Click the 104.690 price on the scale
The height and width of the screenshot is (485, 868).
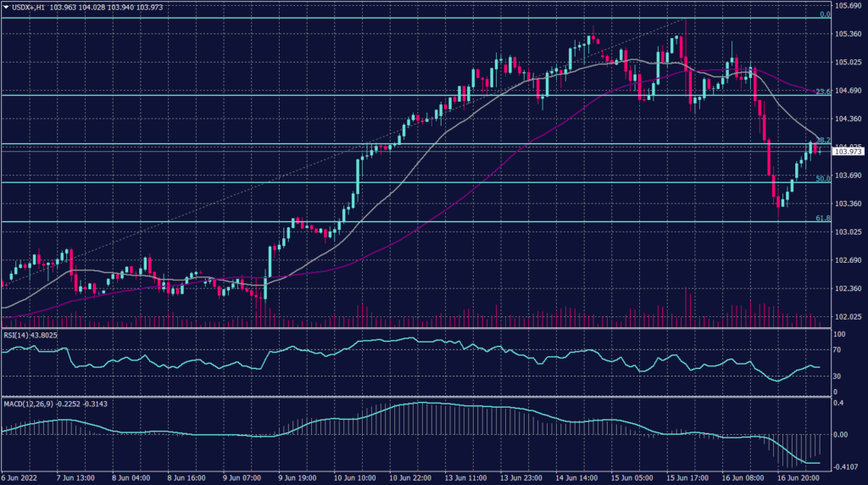pyautogui.click(x=849, y=91)
